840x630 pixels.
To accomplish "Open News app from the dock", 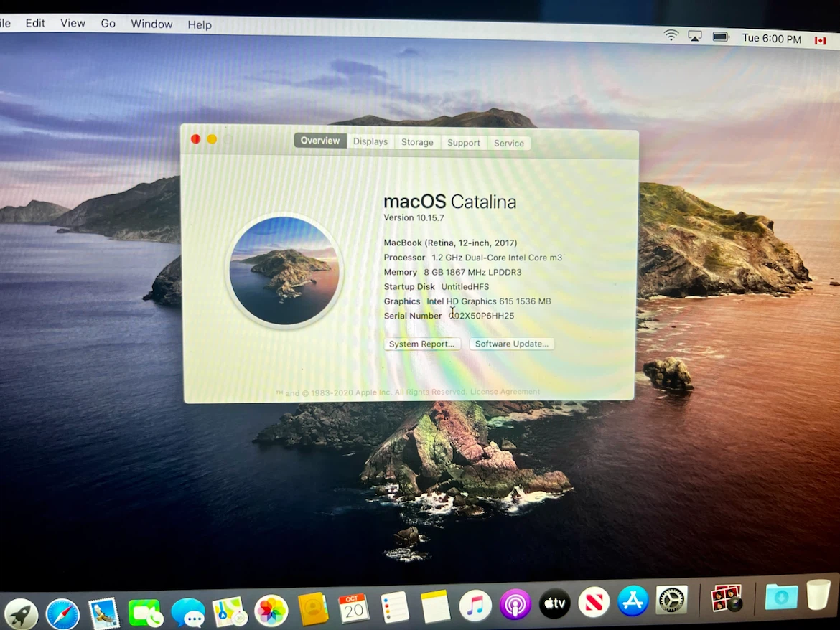I will click(x=594, y=602).
